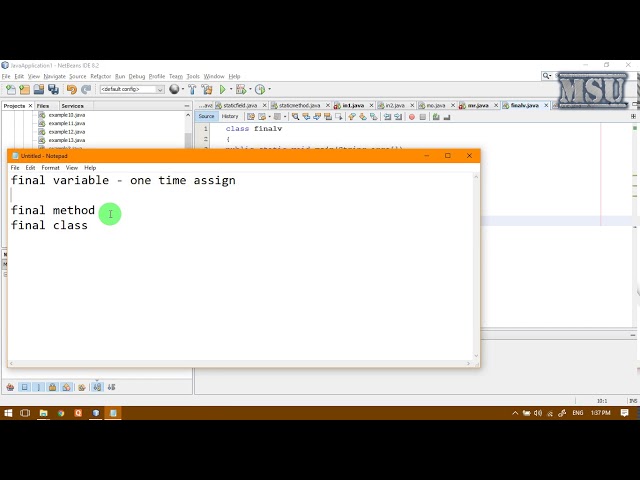Switch to the staticmethod.java editor tab
Screen dimensions: 640x480
click(299, 105)
